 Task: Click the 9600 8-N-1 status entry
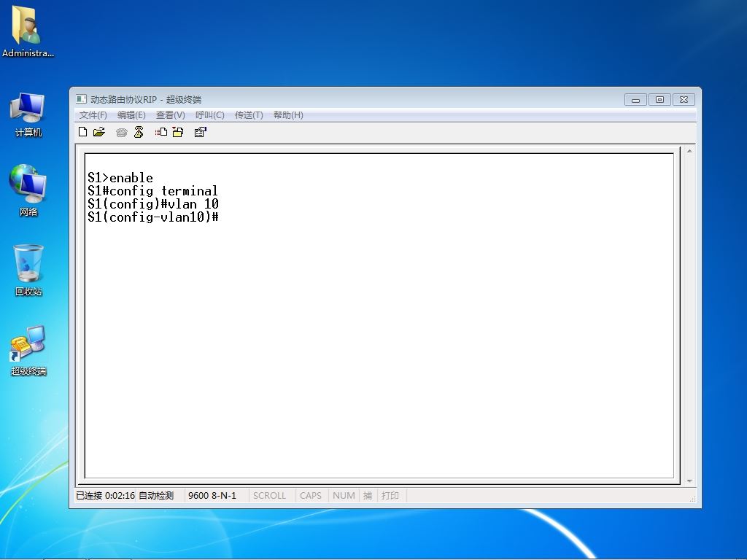[212, 495]
